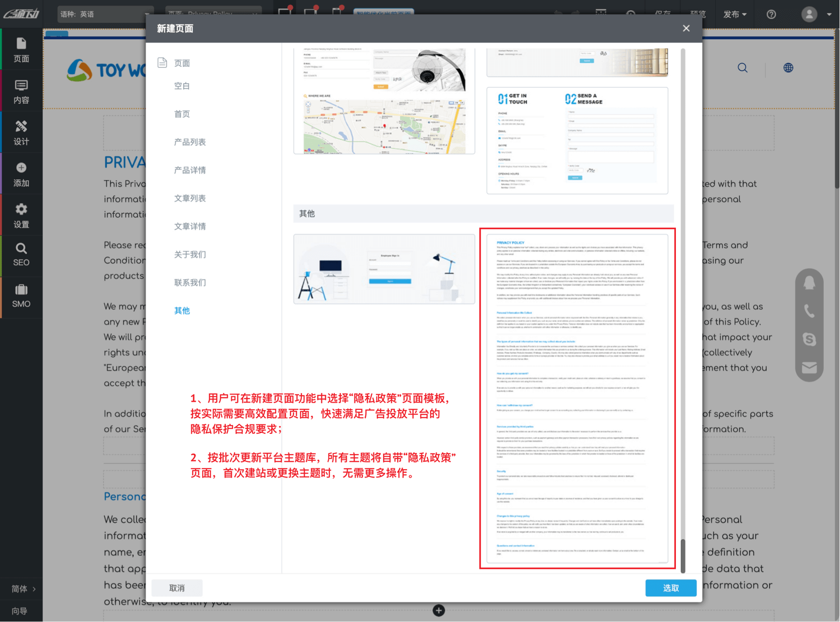Click the 添加 (Add) plus icon
Viewport: 840px width, 622px height.
click(21, 174)
